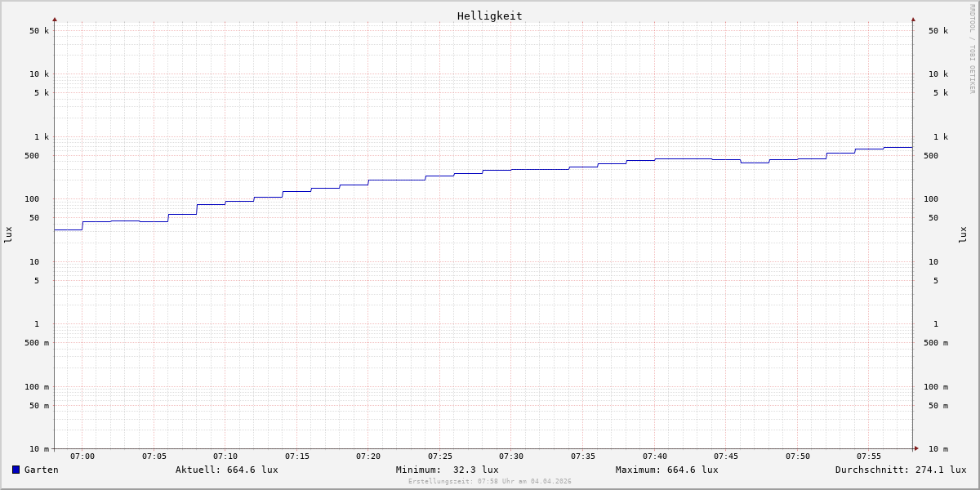The height and width of the screenshot is (490, 980).
Task: Click the Minimum: 32.3 lux readout
Action: 447,470
